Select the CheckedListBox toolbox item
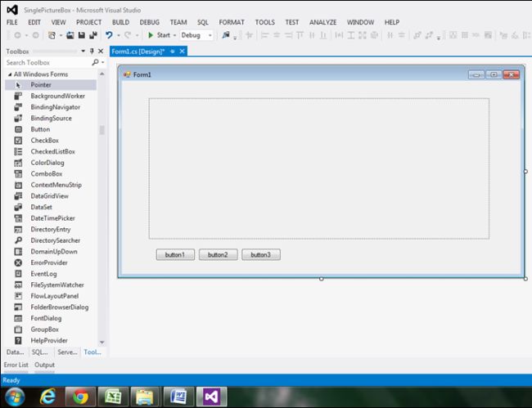Viewport: 532px width, 408px height. pos(52,151)
